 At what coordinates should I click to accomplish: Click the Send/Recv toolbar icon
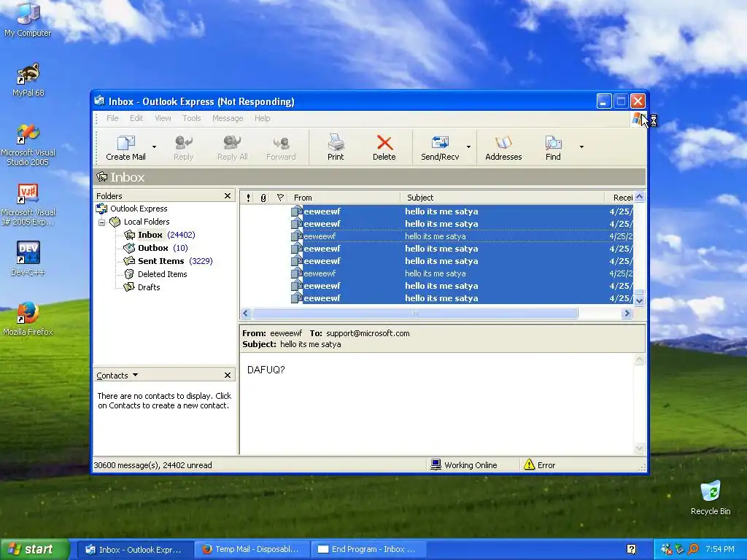tap(440, 147)
